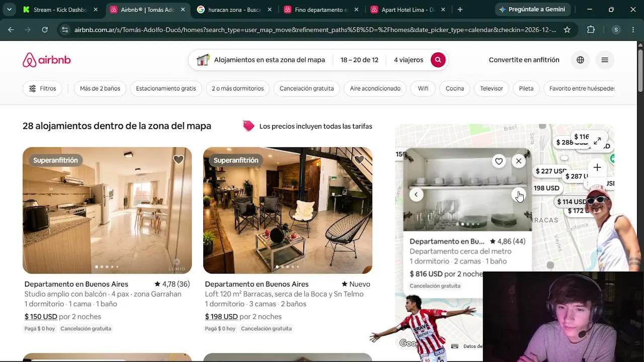Expand the map to full screen
644x362 pixels.
[x=597, y=141]
